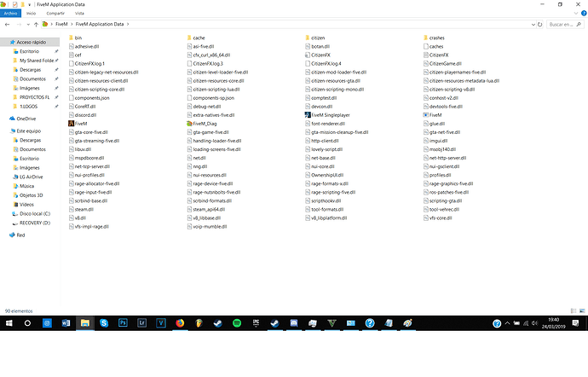Open the Compartir ribbon tab
588x377 pixels.
tap(55, 13)
